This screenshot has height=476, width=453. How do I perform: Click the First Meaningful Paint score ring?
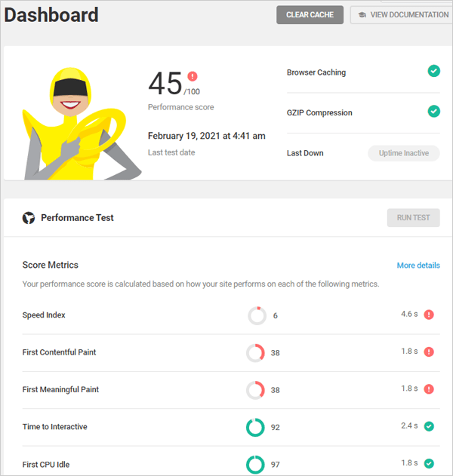pyautogui.click(x=255, y=390)
